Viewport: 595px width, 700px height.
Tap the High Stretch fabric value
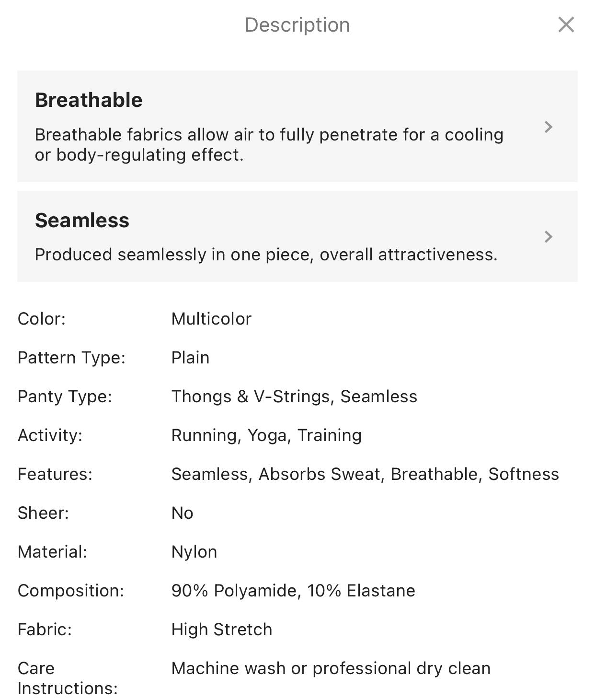coord(222,630)
